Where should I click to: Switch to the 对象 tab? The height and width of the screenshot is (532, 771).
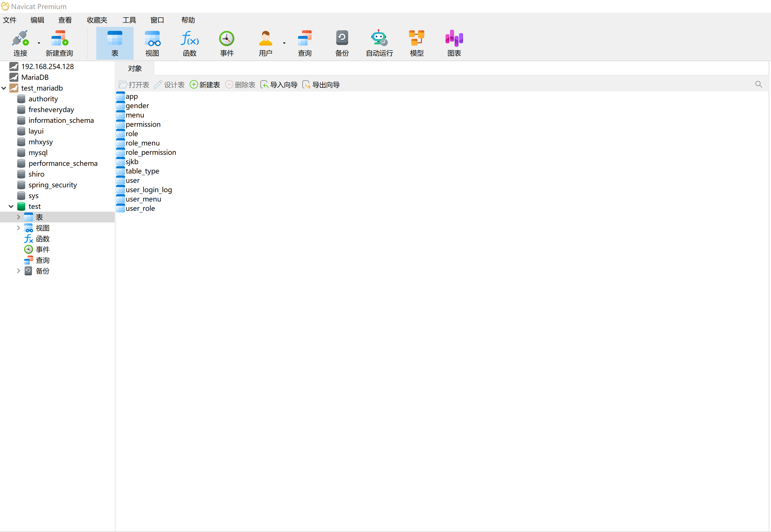(x=135, y=68)
